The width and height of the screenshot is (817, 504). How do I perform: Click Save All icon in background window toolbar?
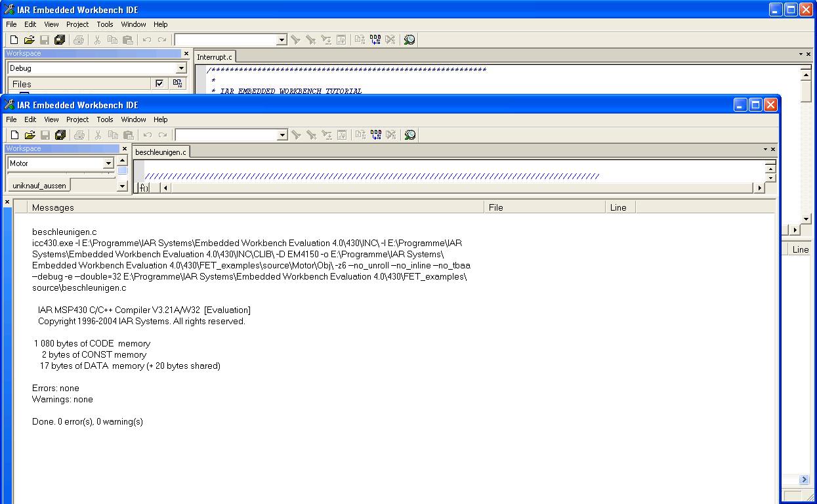[x=60, y=40]
